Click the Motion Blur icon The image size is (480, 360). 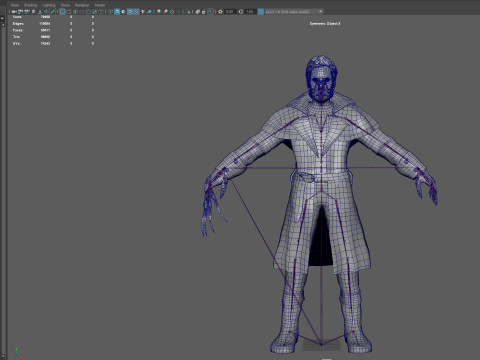click(166, 12)
